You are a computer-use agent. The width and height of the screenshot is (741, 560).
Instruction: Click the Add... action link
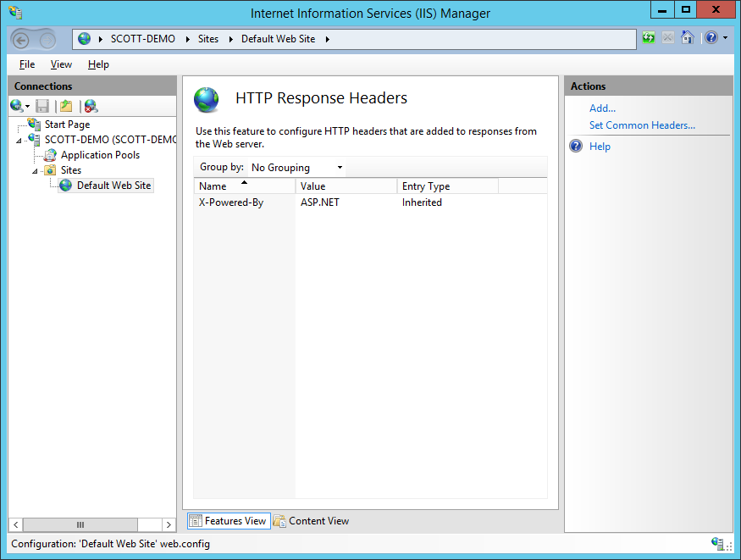[602, 108]
